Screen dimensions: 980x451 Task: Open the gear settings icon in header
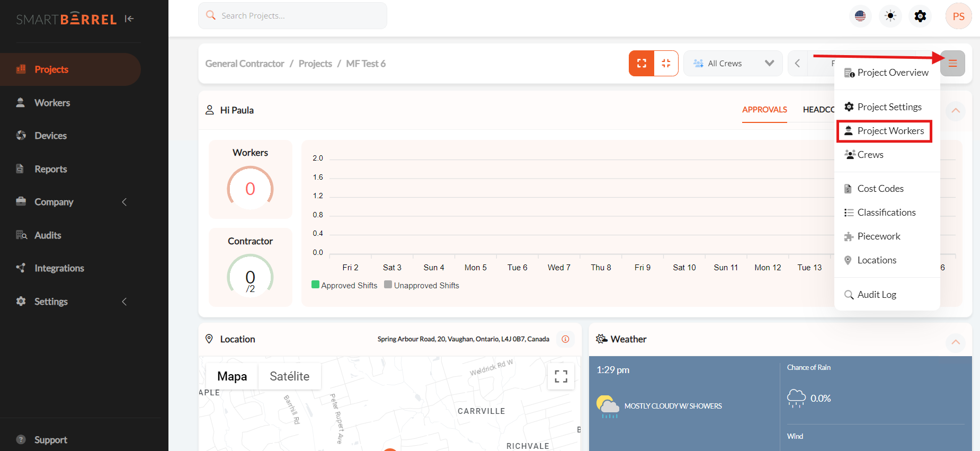[921, 16]
